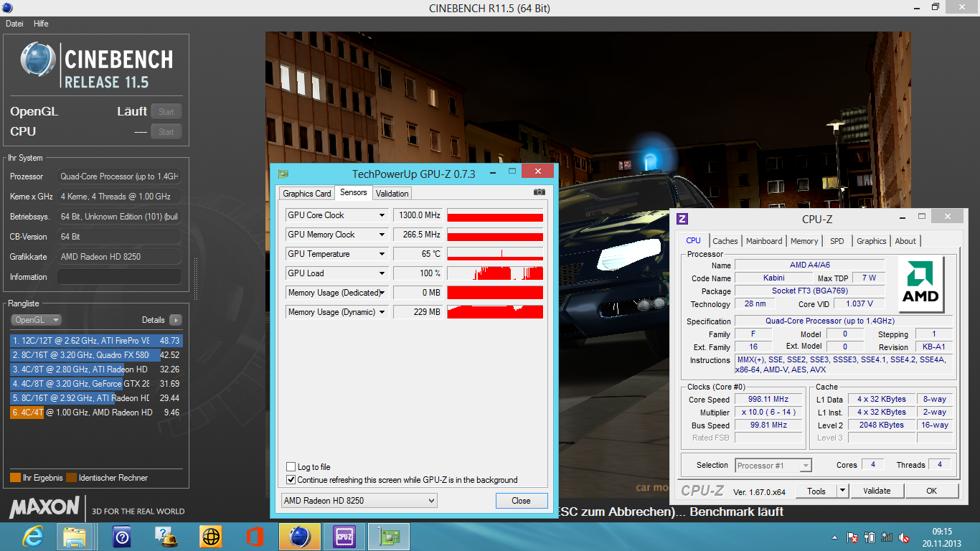Viewport: 980px width, 551px height.
Task: Click the Close button in GPU-Z
Action: 521,501
